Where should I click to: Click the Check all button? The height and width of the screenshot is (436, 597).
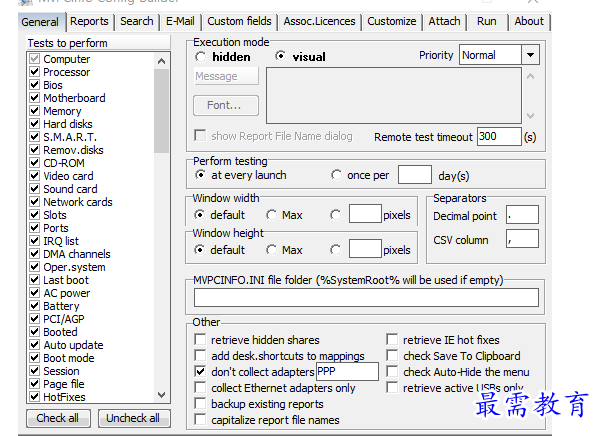click(x=58, y=418)
